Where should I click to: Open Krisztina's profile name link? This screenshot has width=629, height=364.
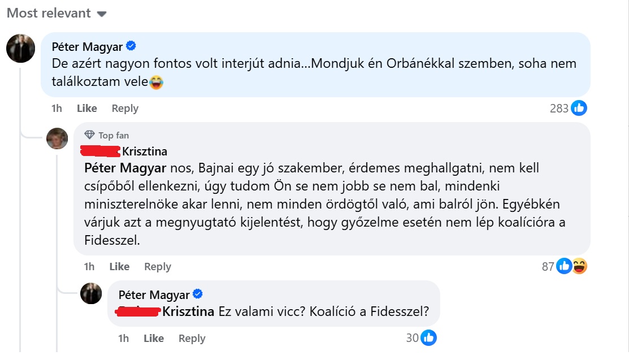click(145, 151)
